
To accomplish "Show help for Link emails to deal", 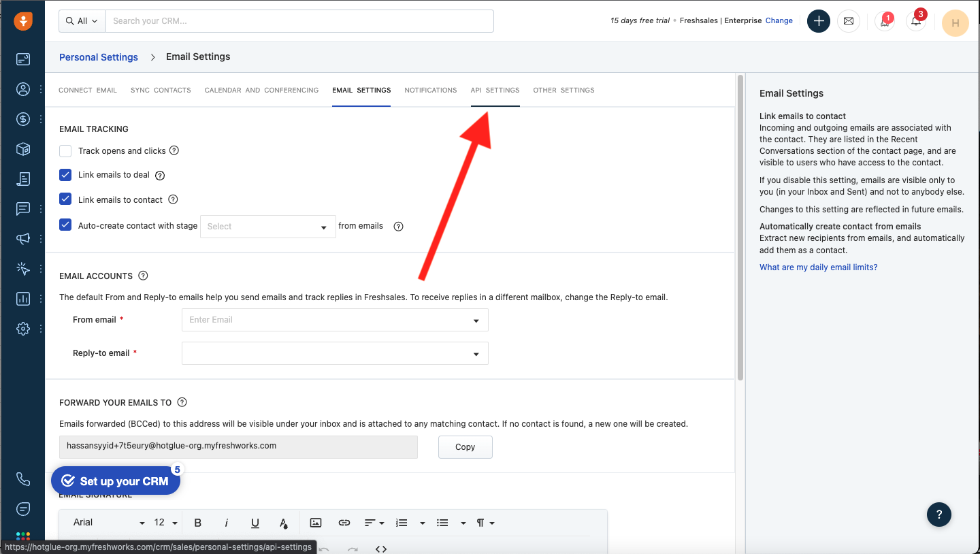I will click(160, 175).
